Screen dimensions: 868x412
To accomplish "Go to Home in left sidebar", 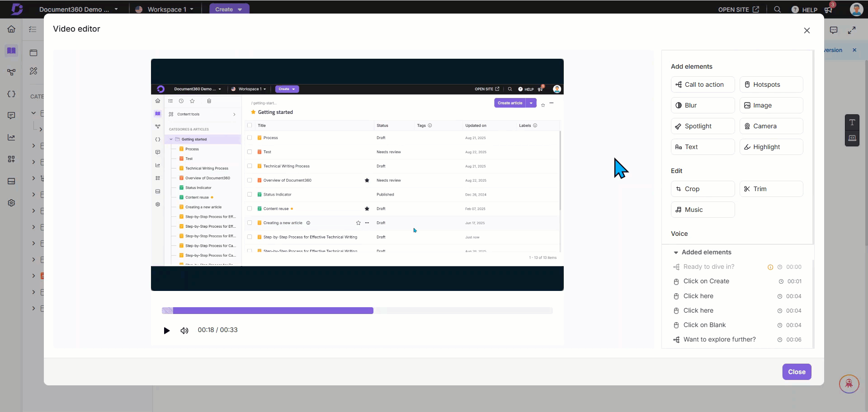I will click(11, 29).
